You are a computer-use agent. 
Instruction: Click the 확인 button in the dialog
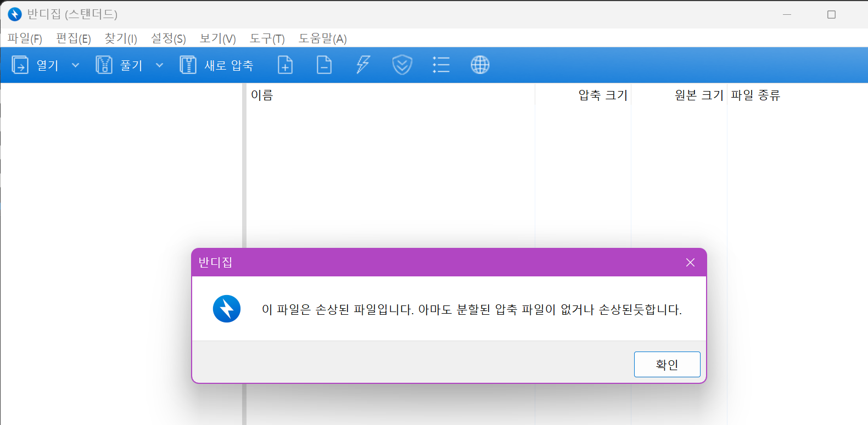[667, 365]
